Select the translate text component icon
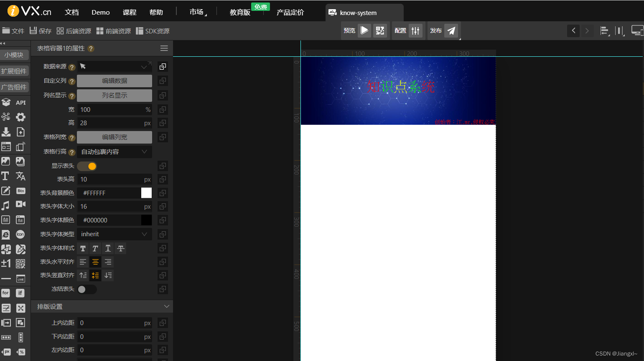This screenshot has width=644, height=361. coord(20,176)
